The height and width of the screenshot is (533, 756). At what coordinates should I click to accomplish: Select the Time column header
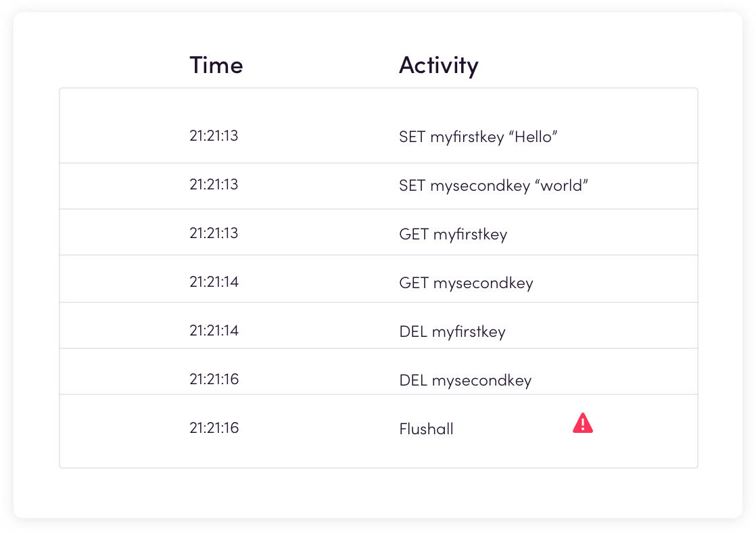tap(216, 65)
